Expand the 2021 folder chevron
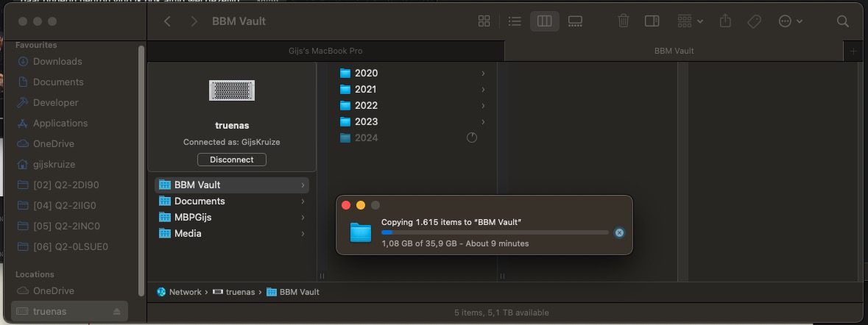This screenshot has height=325, width=868. pos(483,89)
